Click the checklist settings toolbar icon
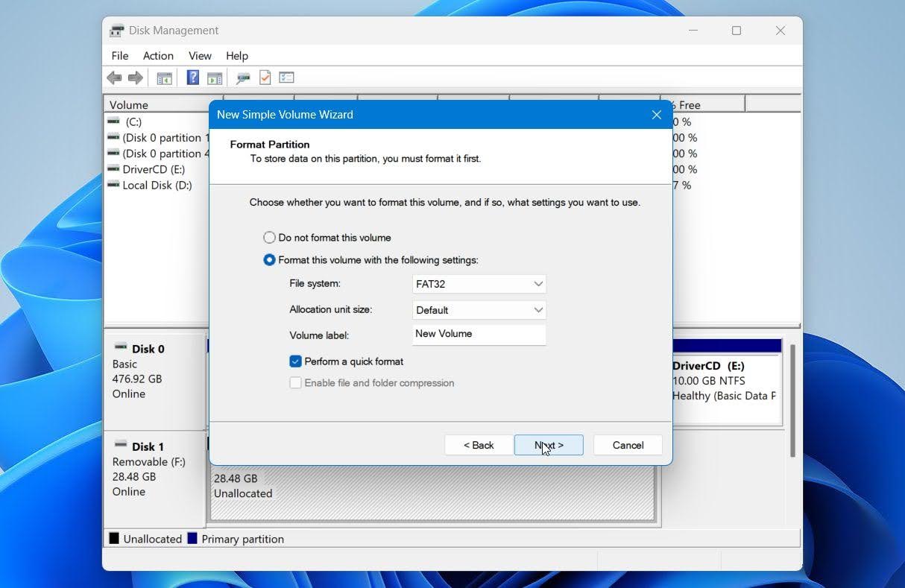The width and height of the screenshot is (905, 588). pyautogui.click(x=287, y=78)
